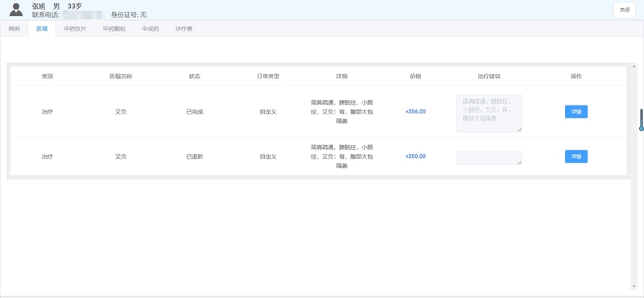Click the scrollbar down arrow
The image size is (644, 298).
634,287
